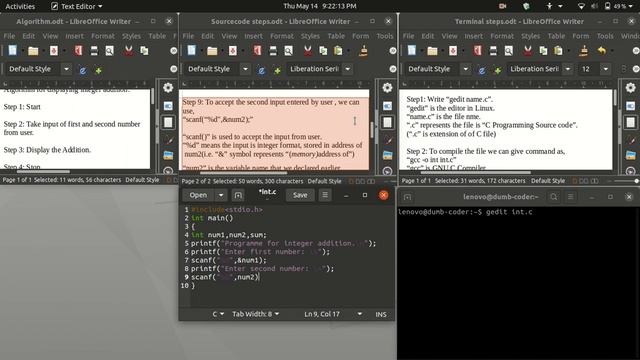The width and height of the screenshot is (640, 360).
Task: Open Styles sidebar deck in Algorithm.odt window
Action: (168, 139)
